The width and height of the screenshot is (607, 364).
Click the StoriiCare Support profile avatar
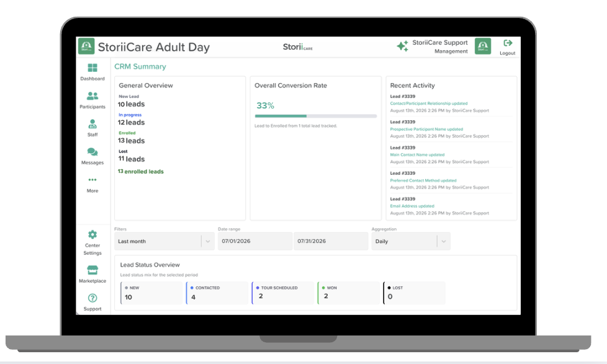pyautogui.click(x=483, y=46)
